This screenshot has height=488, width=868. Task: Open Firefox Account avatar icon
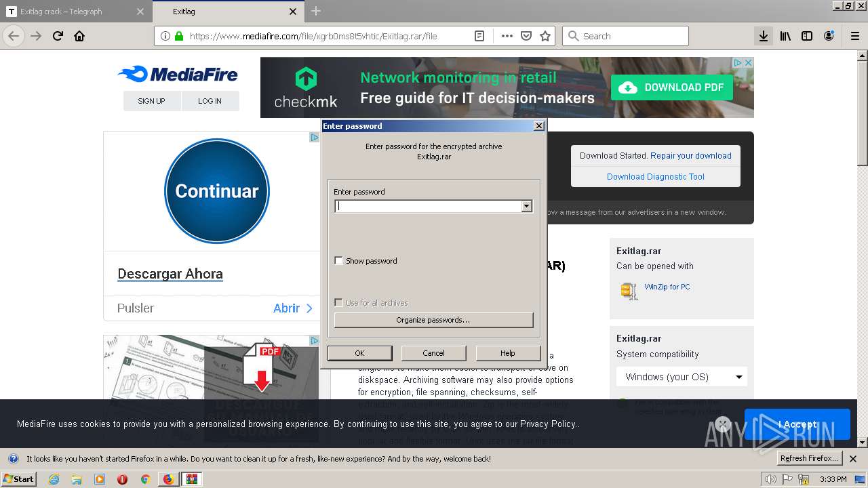[829, 36]
